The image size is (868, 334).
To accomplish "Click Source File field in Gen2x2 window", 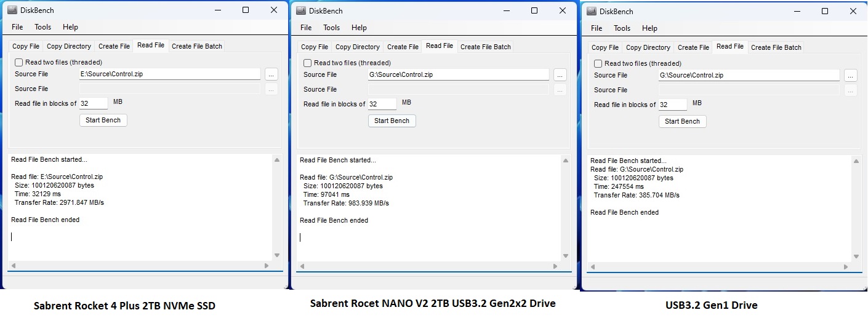I will click(x=459, y=74).
